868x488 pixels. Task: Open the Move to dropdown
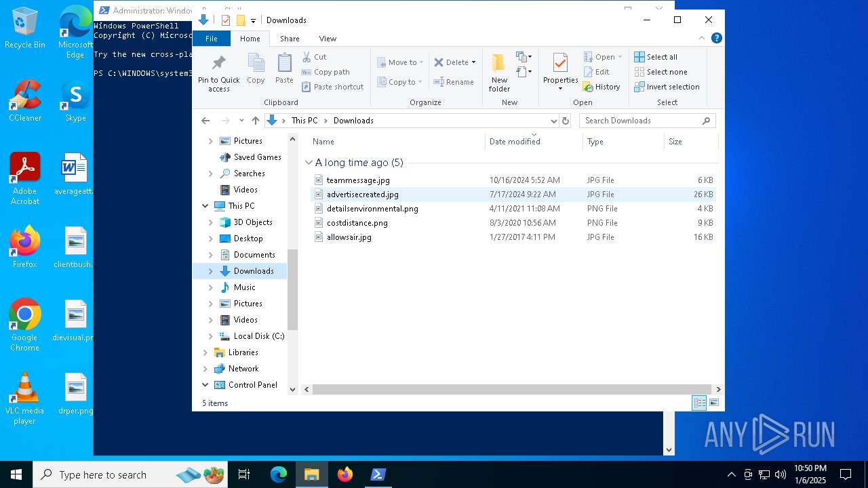tap(400, 62)
